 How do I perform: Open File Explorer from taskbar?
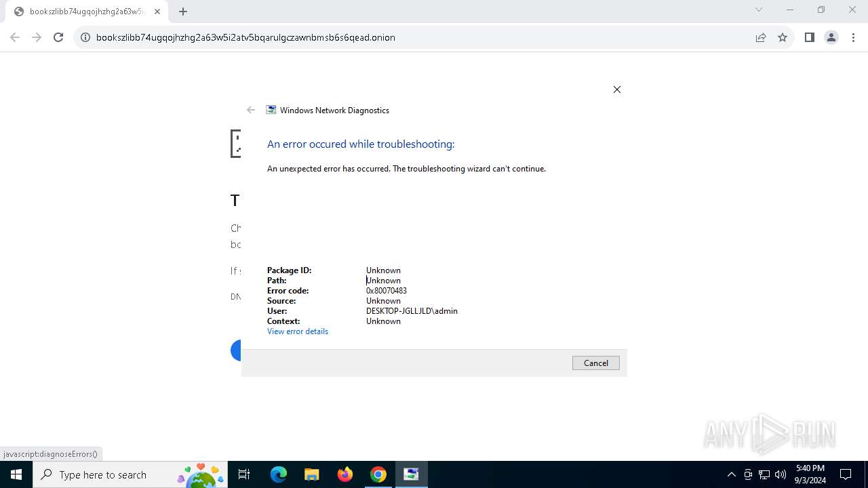tap(311, 474)
